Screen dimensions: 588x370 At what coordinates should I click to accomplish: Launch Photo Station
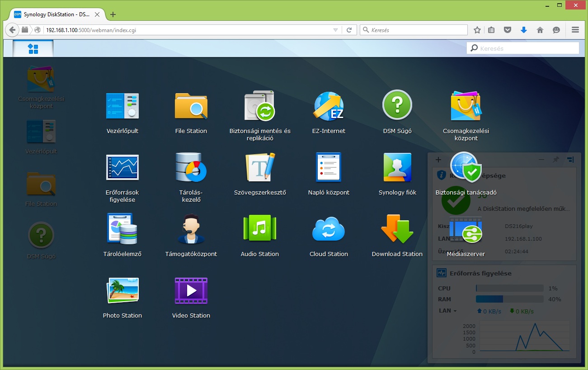coord(122,290)
